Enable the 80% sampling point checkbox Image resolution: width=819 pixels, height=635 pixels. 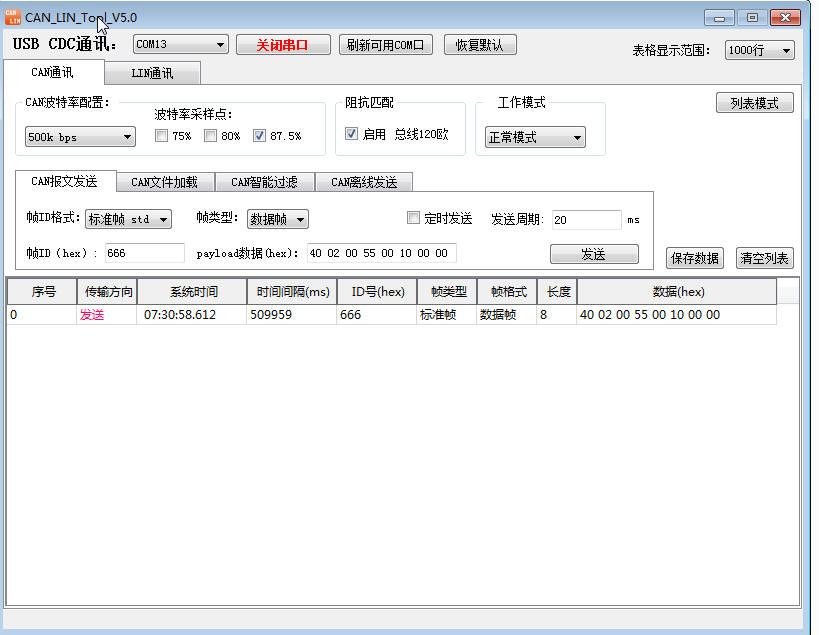(x=210, y=136)
